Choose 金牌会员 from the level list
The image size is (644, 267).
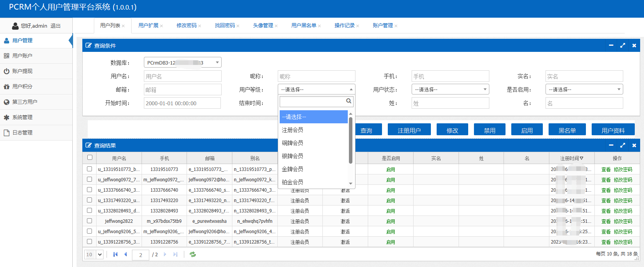point(292,169)
